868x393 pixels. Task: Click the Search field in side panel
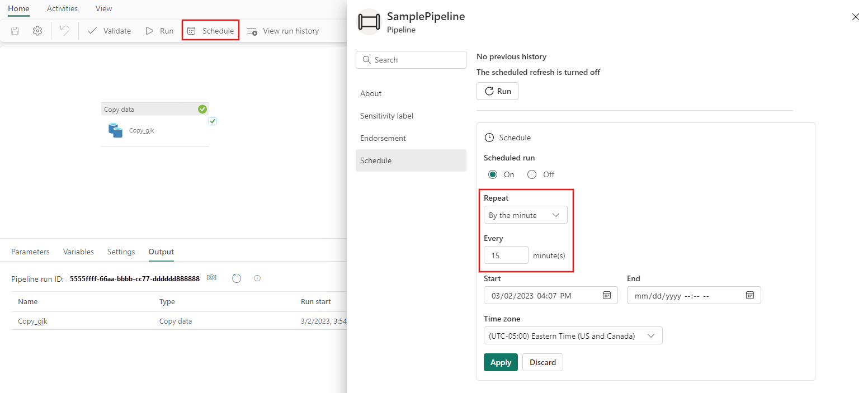pos(411,60)
